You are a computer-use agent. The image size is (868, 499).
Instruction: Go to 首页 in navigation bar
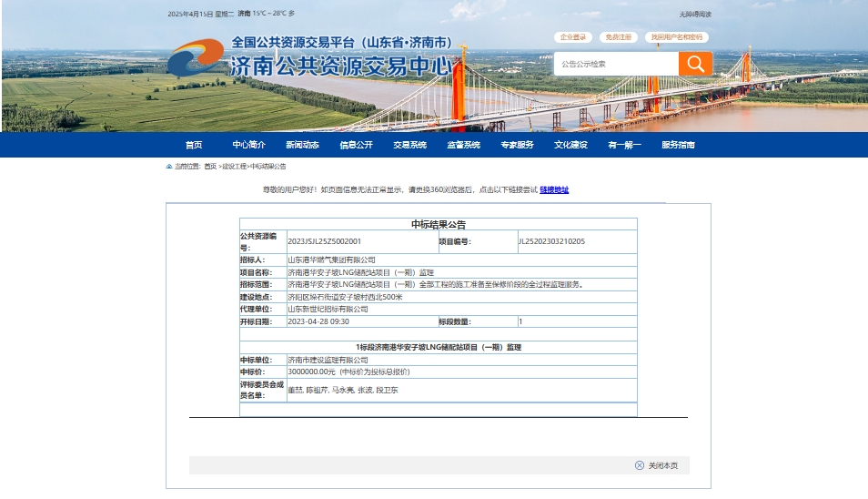point(194,145)
